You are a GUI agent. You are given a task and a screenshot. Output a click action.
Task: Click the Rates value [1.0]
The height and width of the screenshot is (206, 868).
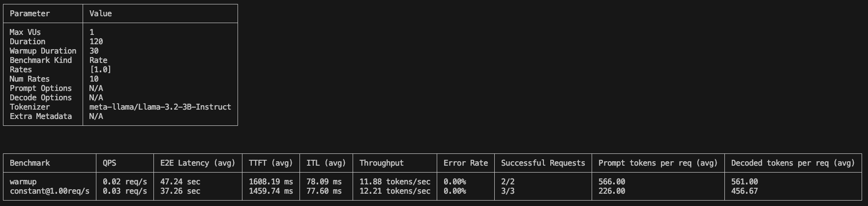[100, 70]
